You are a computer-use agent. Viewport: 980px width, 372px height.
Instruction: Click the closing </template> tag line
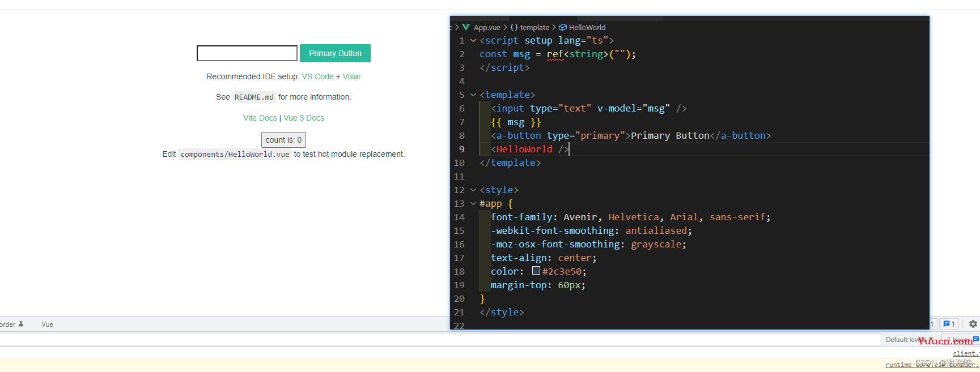510,163
